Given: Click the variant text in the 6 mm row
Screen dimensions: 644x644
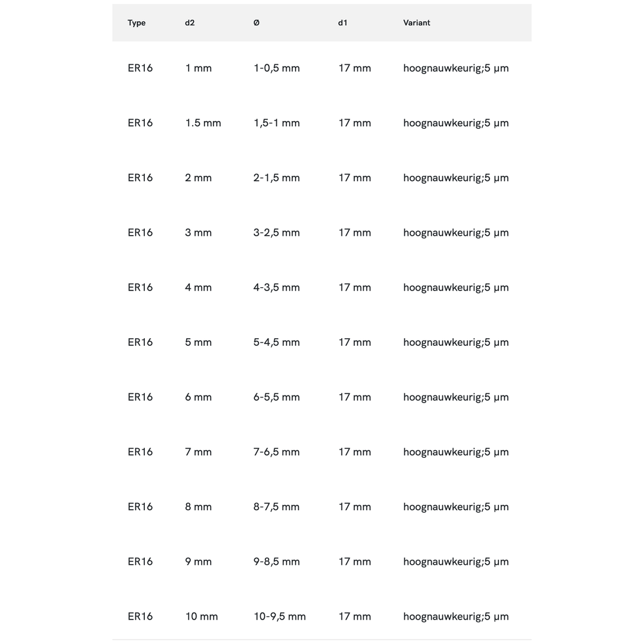Looking at the screenshot, I should point(456,397).
